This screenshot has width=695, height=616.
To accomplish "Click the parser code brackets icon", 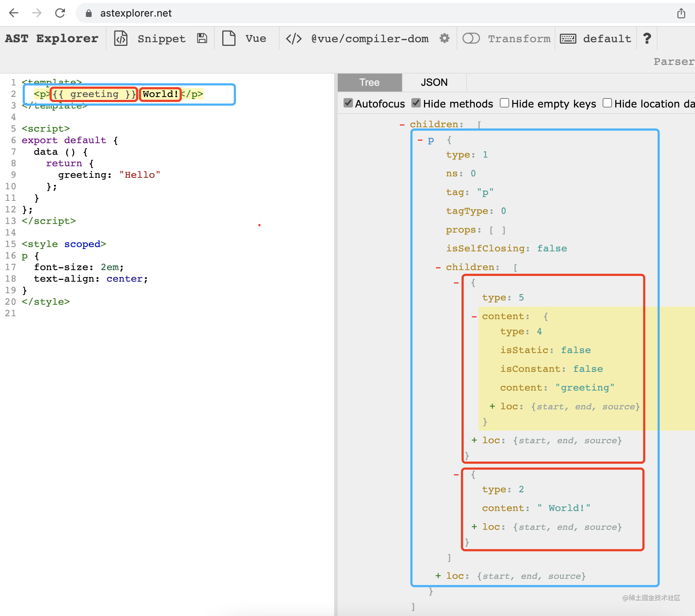I will click(294, 39).
